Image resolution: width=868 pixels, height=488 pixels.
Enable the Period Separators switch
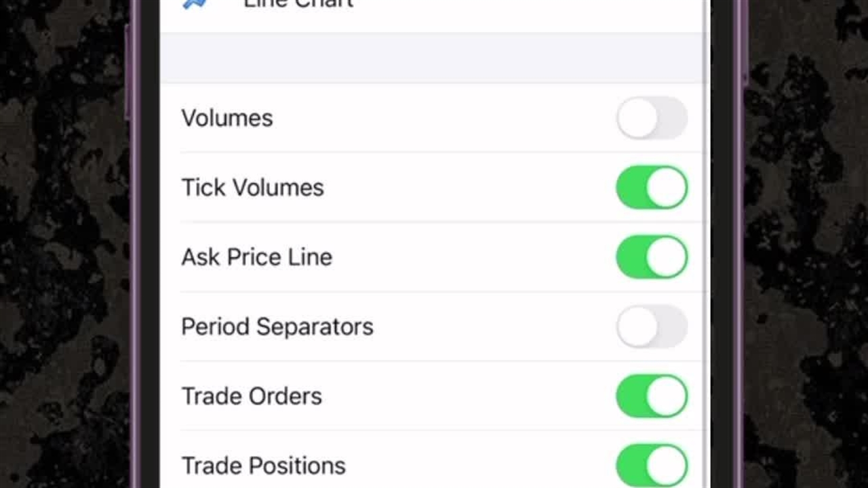(x=652, y=327)
